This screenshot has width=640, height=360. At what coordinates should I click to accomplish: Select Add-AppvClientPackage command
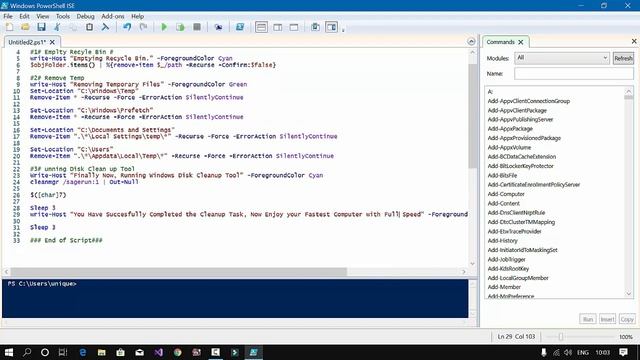pyautogui.click(x=517, y=111)
